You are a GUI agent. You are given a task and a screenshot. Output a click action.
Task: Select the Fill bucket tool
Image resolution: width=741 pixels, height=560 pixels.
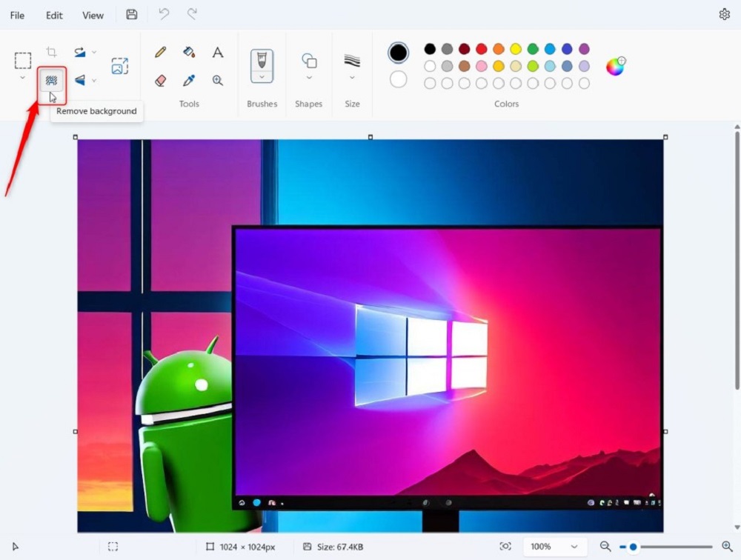189,52
